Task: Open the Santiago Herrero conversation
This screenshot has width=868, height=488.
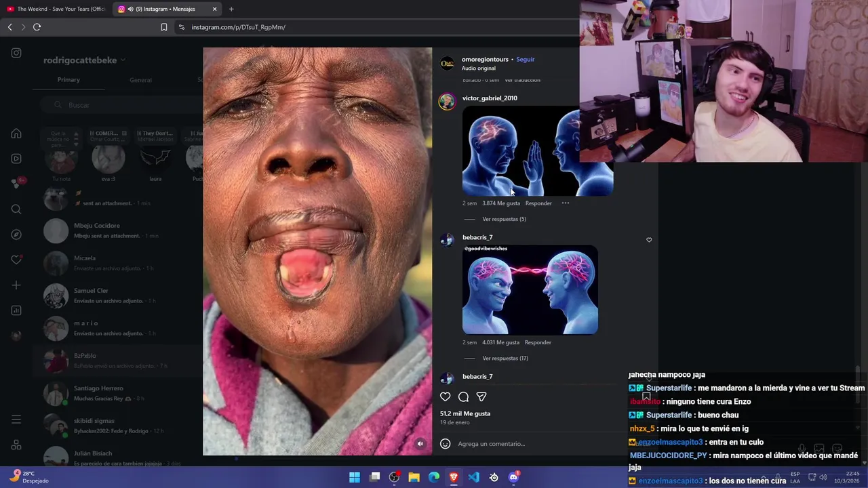Action: [119, 393]
